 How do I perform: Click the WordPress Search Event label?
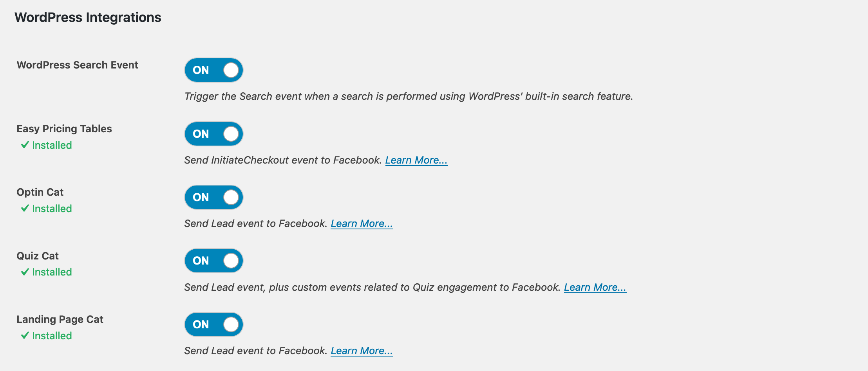(77, 65)
